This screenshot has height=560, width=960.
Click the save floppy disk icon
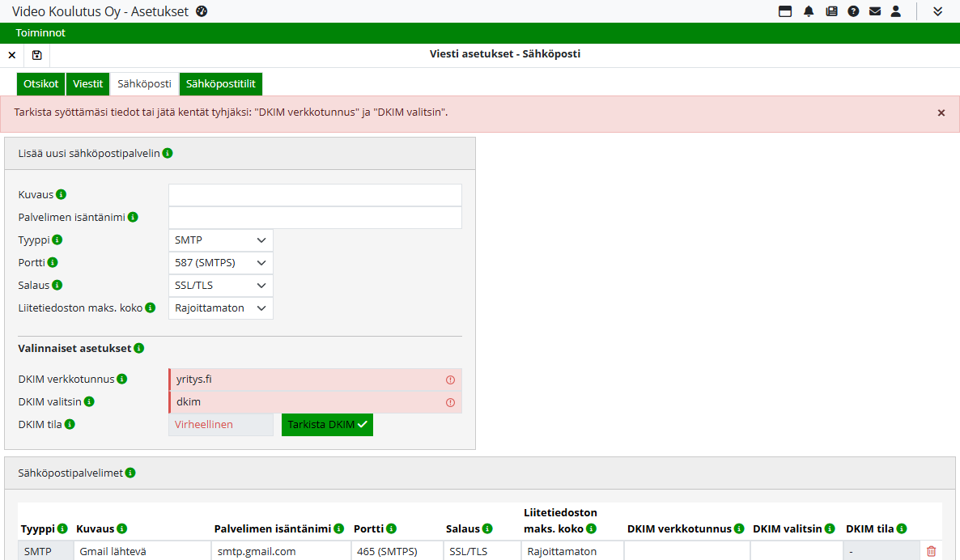[37, 55]
